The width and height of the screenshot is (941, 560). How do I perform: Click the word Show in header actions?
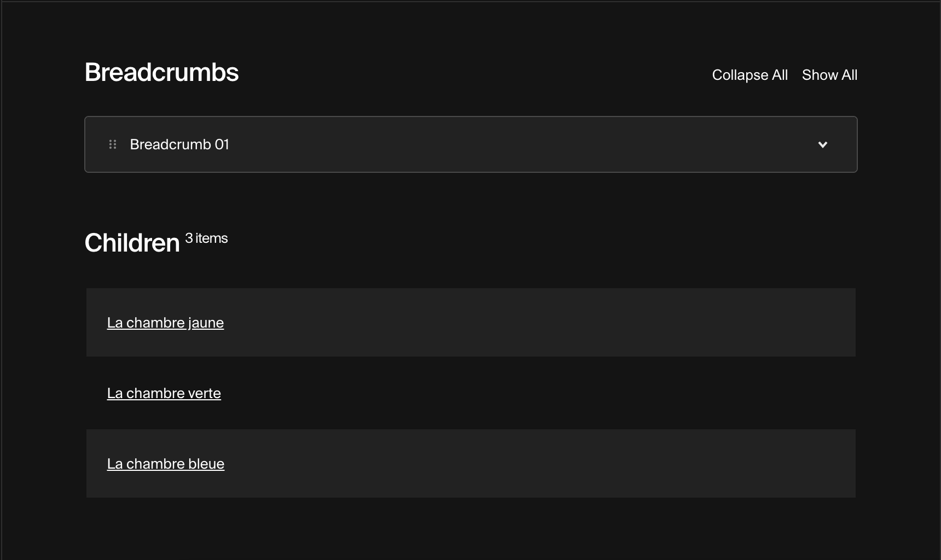[820, 75]
